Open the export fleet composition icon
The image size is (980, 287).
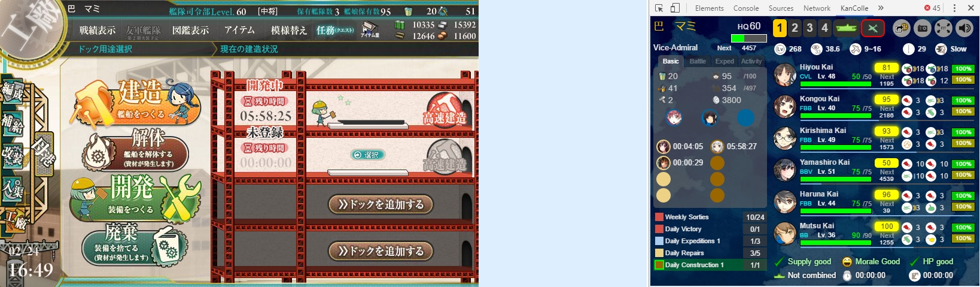[902, 28]
